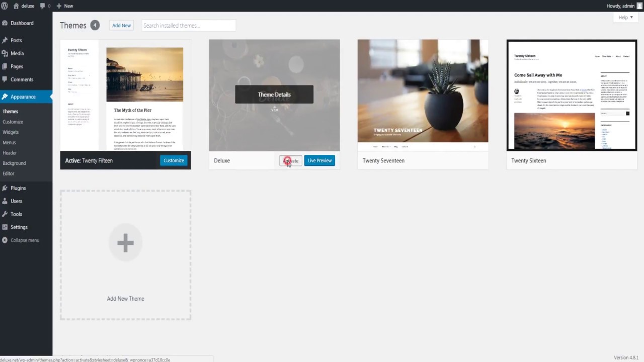Open Background submenu item

14,163
